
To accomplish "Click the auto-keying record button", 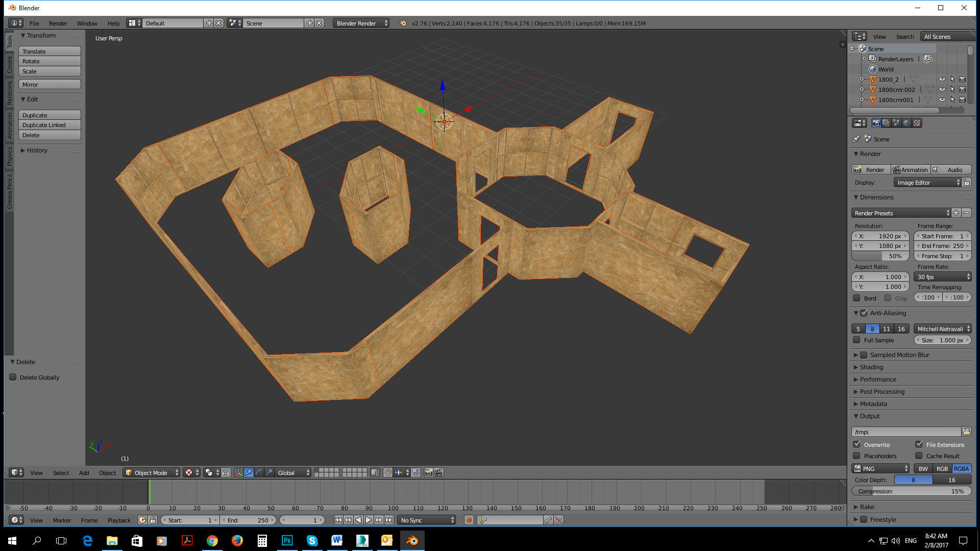I will [469, 520].
